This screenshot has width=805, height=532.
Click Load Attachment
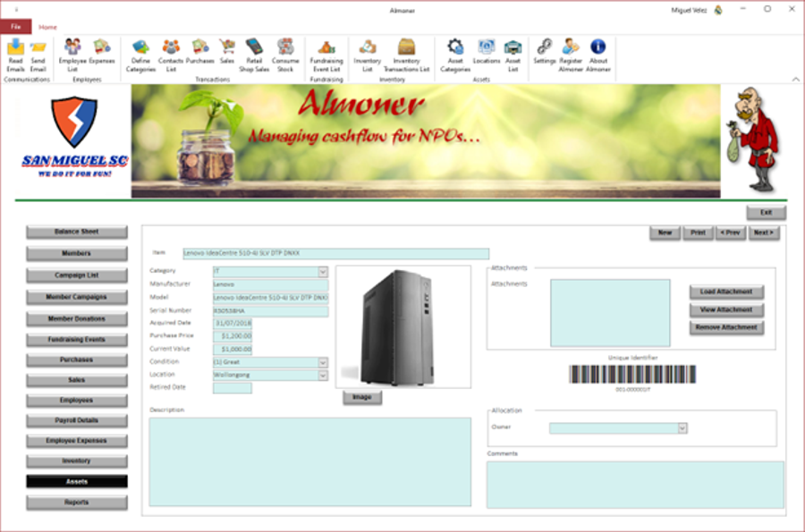pyautogui.click(x=726, y=291)
